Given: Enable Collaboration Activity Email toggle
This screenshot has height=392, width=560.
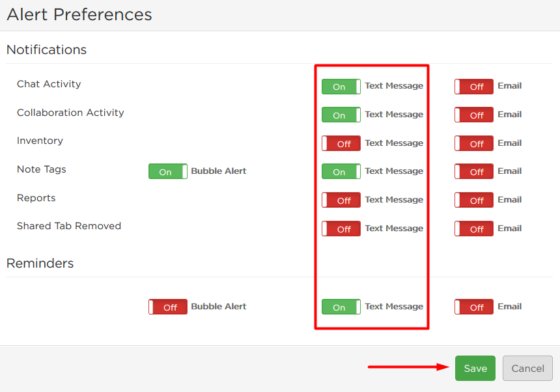Looking at the screenshot, I should (x=474, y=115).
